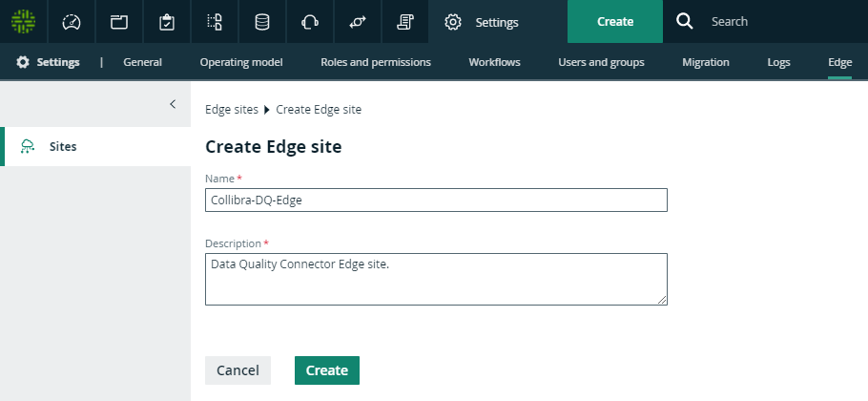Image resolution: width=868 pixels, height=401 pixels.
Task: Open the hierarchy structure icon in top bar
Action: (x=215, y=21)
